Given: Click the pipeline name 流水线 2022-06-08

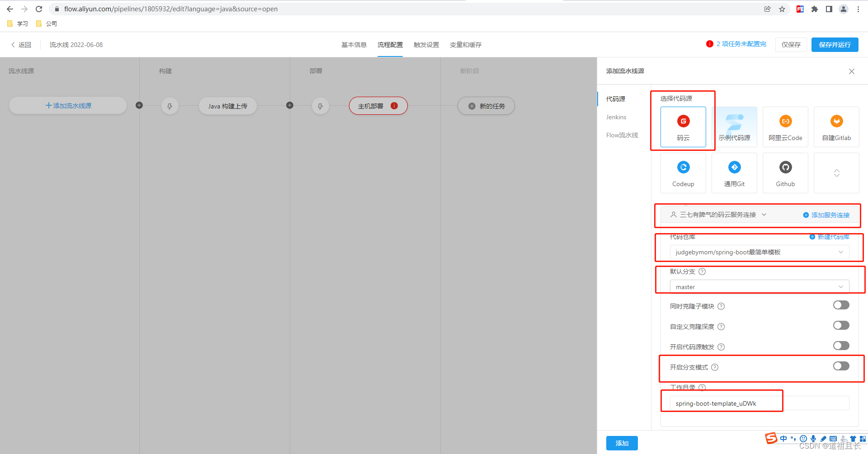Looking at the screenshot, I should [76, 45].
